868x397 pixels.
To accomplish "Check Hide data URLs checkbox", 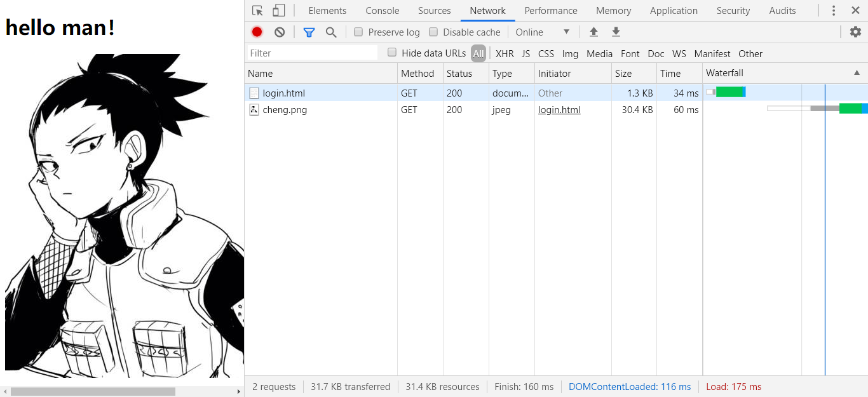I will coord(392,53).
